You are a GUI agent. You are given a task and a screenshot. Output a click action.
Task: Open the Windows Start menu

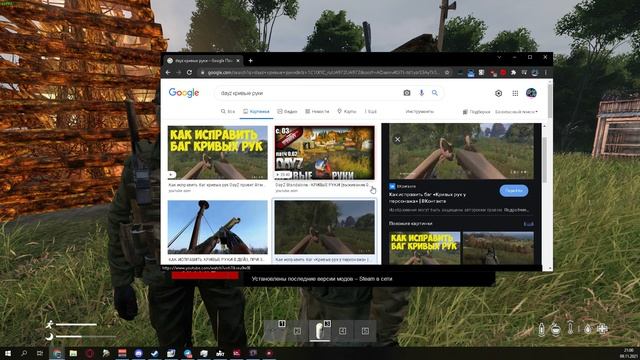pyautogui.click(x=7, y=353)
